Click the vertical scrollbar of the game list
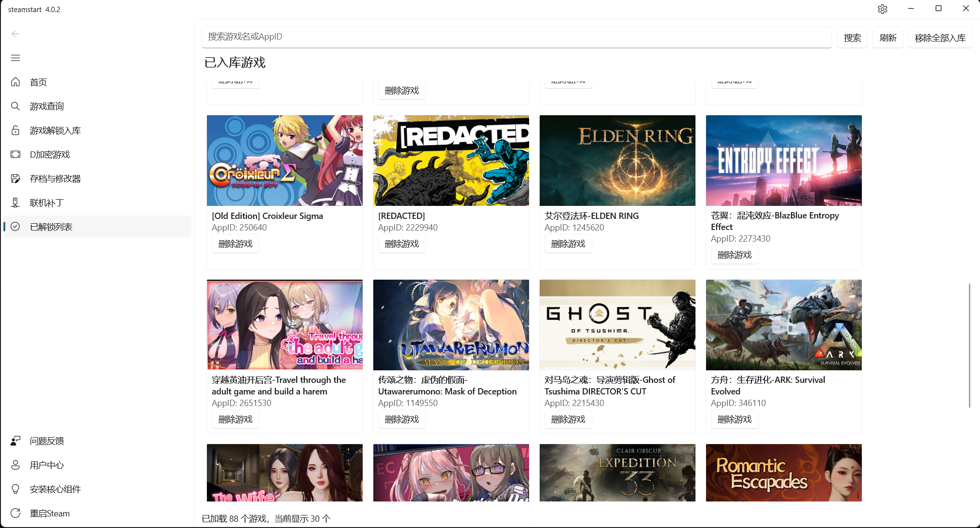This screenshot has height=528, width=980. click(x=969, y=346)
